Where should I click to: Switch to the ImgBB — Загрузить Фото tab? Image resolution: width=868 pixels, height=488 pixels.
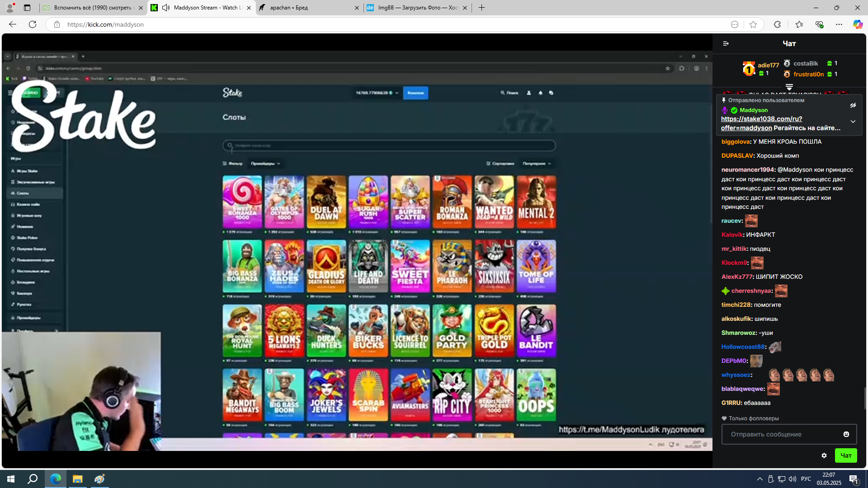point(417,8)
